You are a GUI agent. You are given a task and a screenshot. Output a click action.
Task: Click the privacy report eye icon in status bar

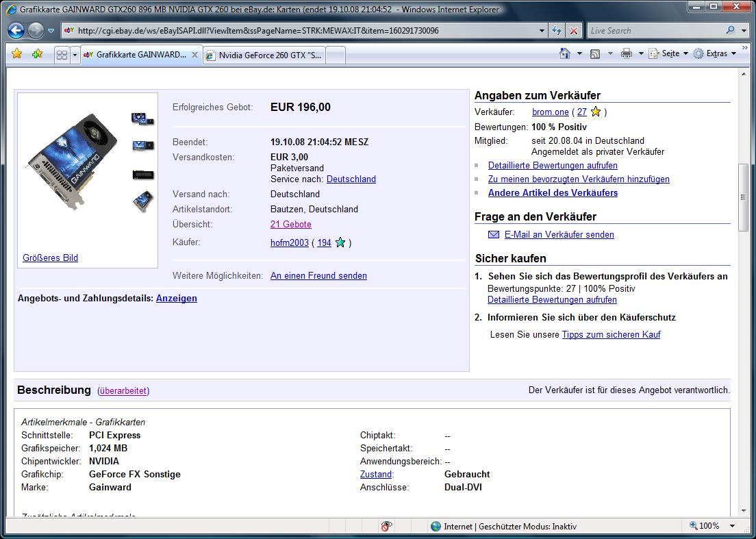(386, 527)
